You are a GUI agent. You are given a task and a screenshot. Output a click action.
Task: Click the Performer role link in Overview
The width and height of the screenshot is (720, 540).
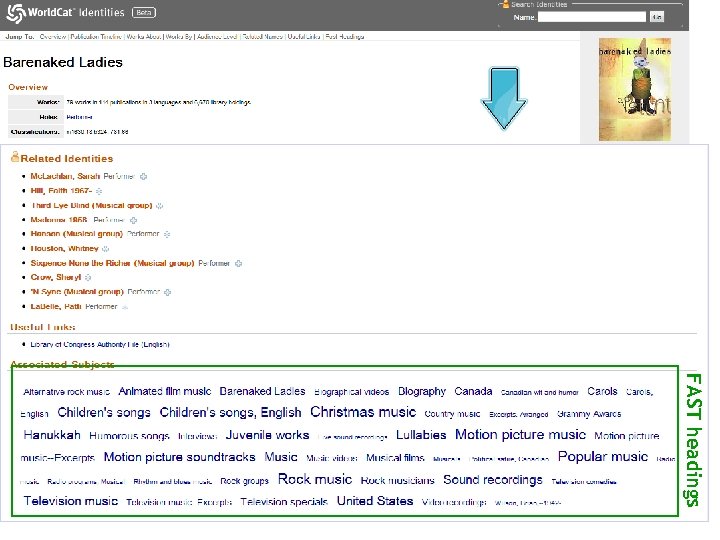(79, 117)
